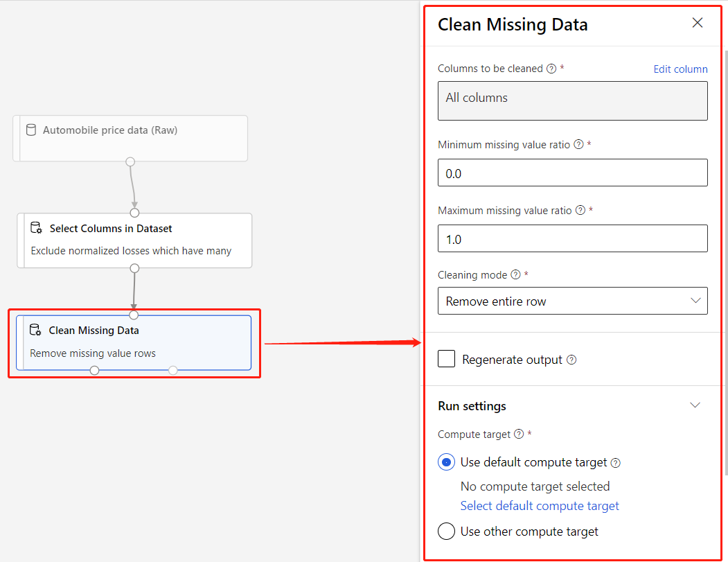Click module icon on Clean Missing Data node
Screen dimensions: 728x562
pos(35,330)
